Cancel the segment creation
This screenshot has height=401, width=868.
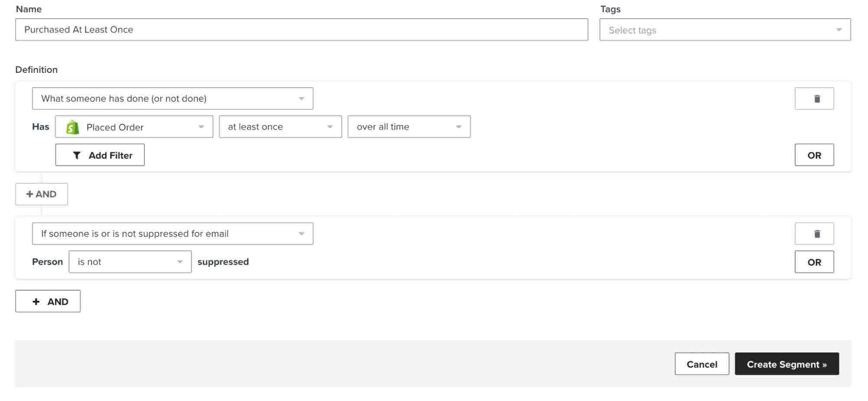click(x=701, y=364)
